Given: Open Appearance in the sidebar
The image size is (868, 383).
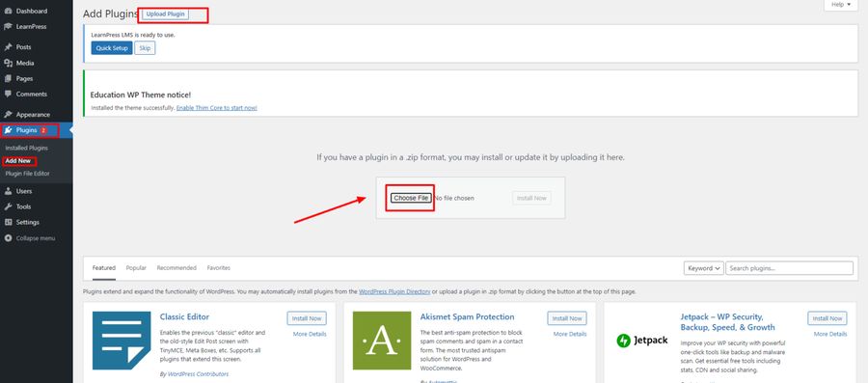Looking at the screenshot, I should tap(33, 114).
